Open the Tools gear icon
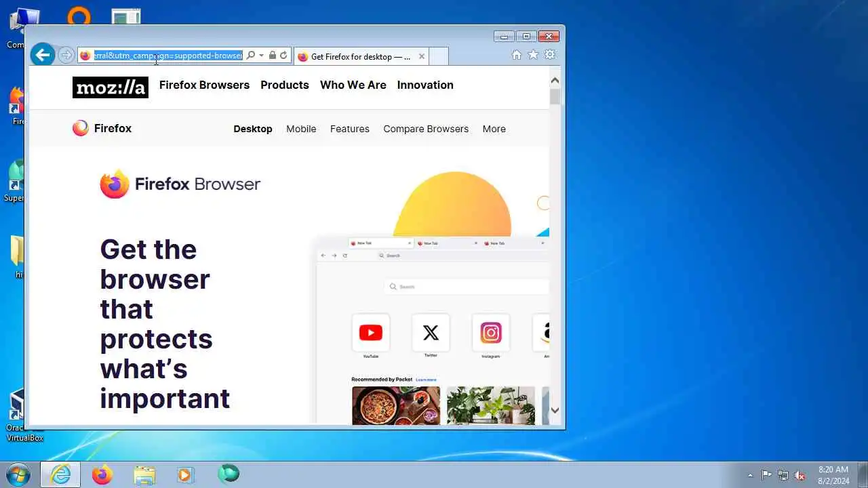Screen dimensions: 868x488 coord(550,55)
